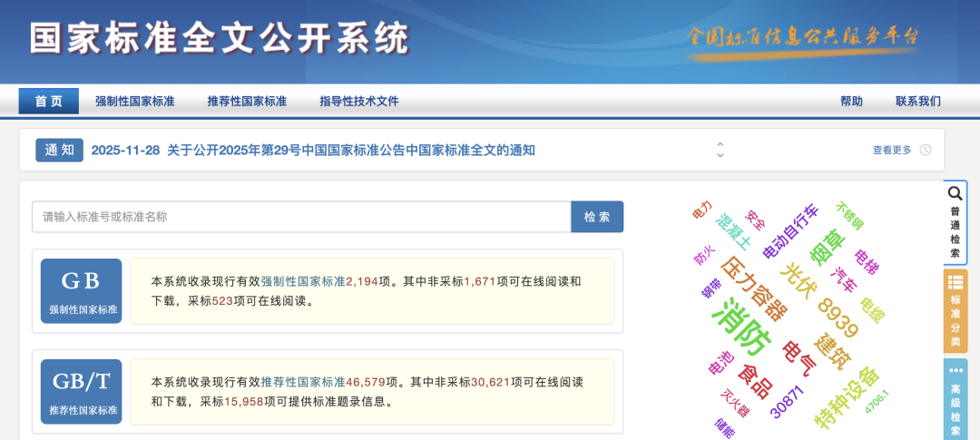Image resolution: width=980 pixels, height=440 pixels.
Task: Click the magnifier icon in 普通检索 tab
Action: point(955,192)
